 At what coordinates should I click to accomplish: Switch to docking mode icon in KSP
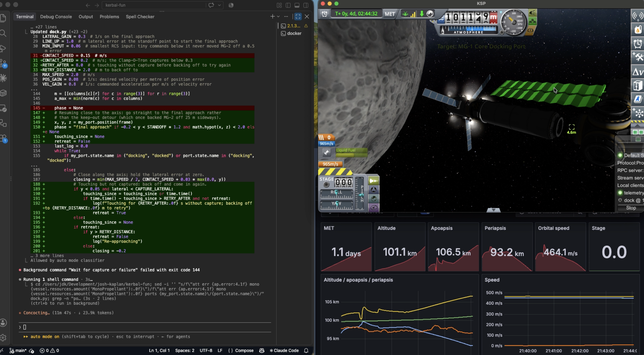[374, 190]
